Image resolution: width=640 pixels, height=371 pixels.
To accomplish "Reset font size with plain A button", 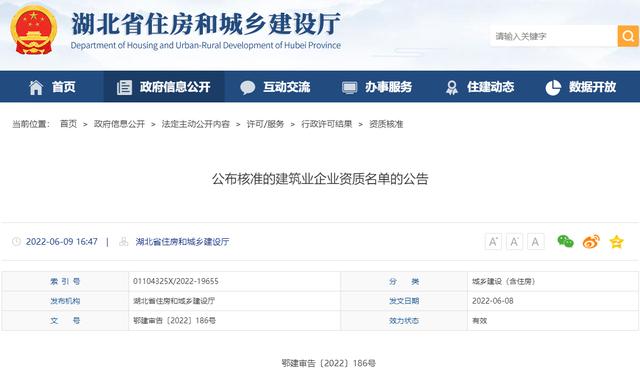I will (535, 242).
